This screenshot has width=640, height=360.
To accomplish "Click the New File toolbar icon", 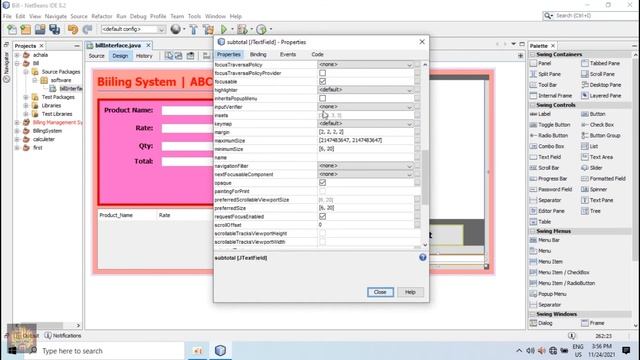I will pyautogui.click(x=12, y=29).
